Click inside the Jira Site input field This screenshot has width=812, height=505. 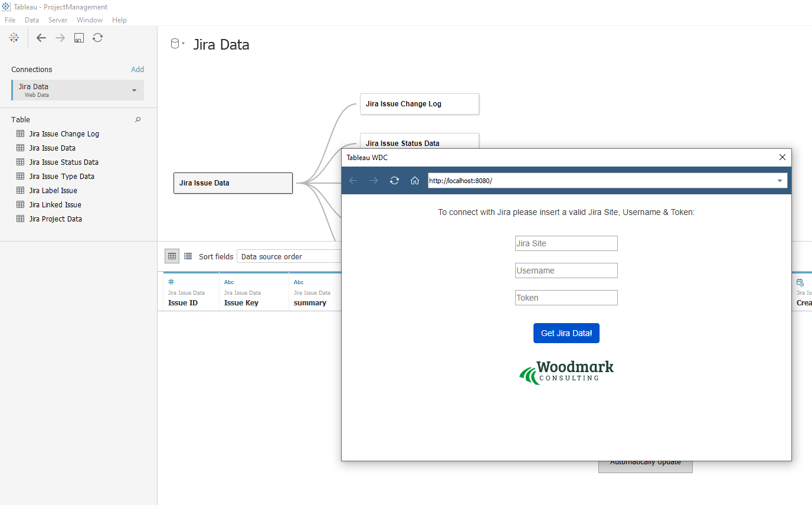point(566,243)
